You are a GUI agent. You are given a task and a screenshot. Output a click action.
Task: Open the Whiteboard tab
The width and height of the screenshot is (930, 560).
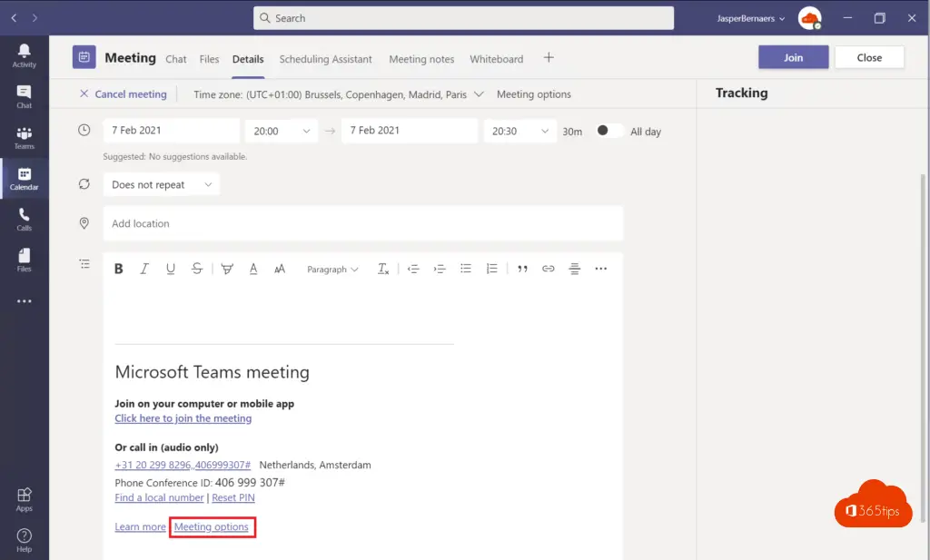click(x=496, y=59)
